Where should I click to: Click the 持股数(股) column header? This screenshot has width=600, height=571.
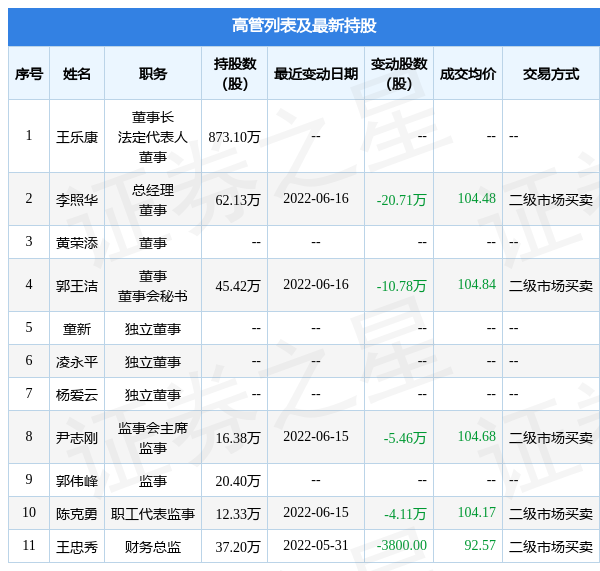click(235, 73)
